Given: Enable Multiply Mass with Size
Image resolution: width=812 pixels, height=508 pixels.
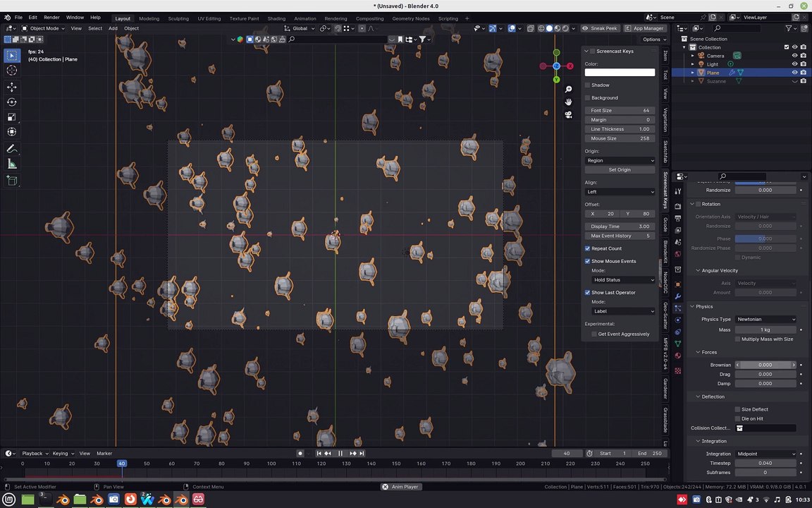Looking at the screenshot, I should 737,339.
